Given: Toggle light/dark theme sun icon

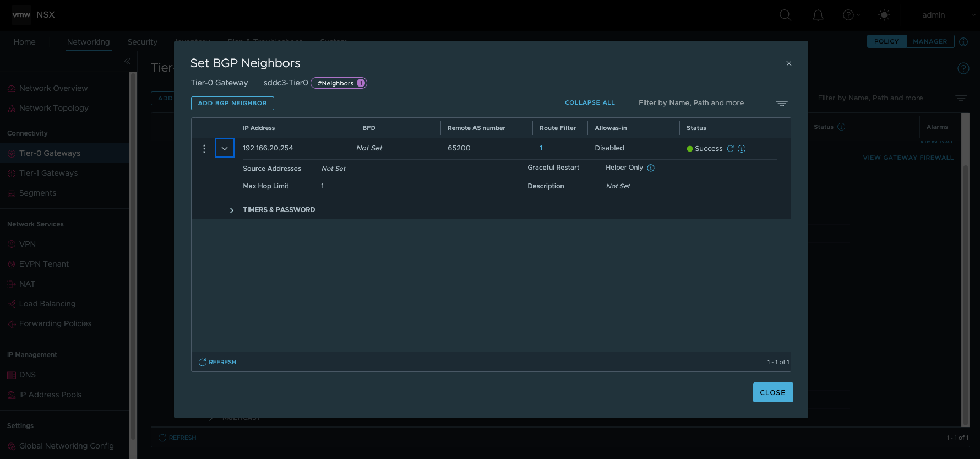Looking at the screenshot, I should pos(884,15).
